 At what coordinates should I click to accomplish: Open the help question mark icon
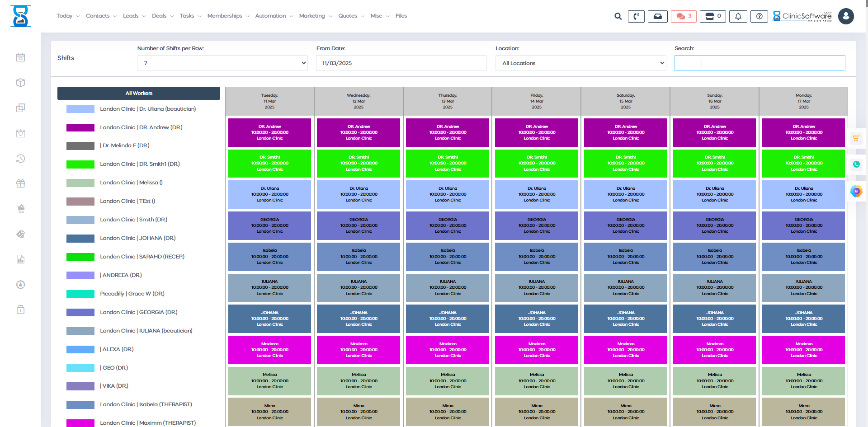(759, 16)
